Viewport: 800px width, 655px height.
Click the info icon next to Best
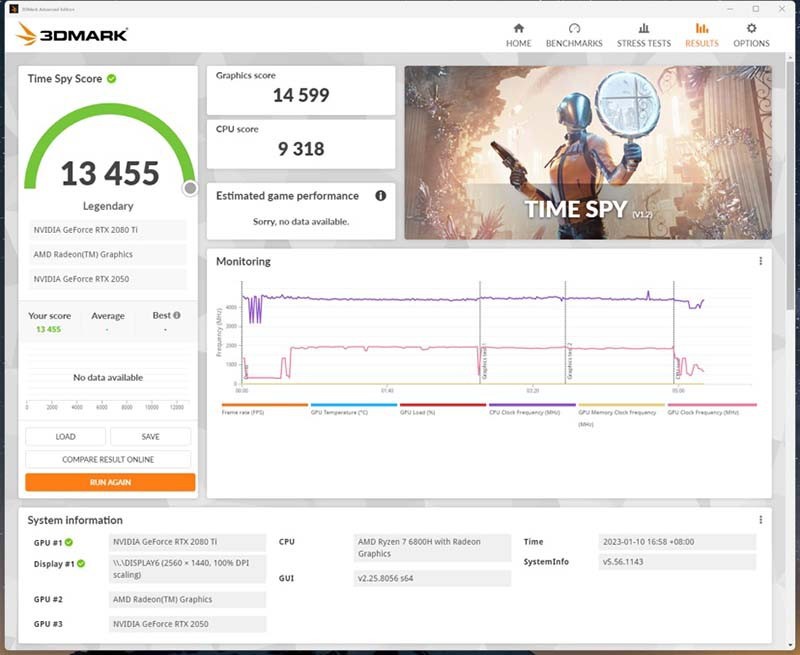click(x=177, y=315)
